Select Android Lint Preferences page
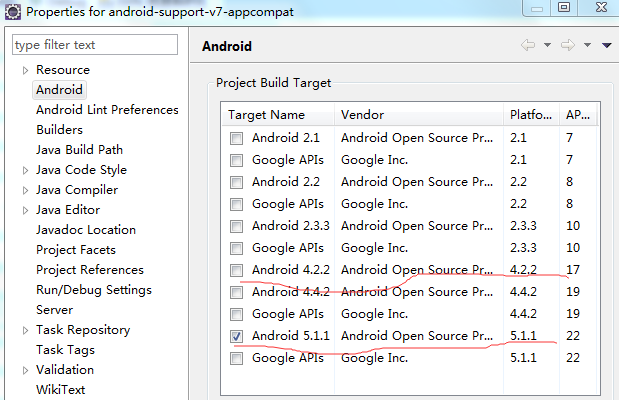Viewport: 619px width, 400px height. [x=107, y=110]
